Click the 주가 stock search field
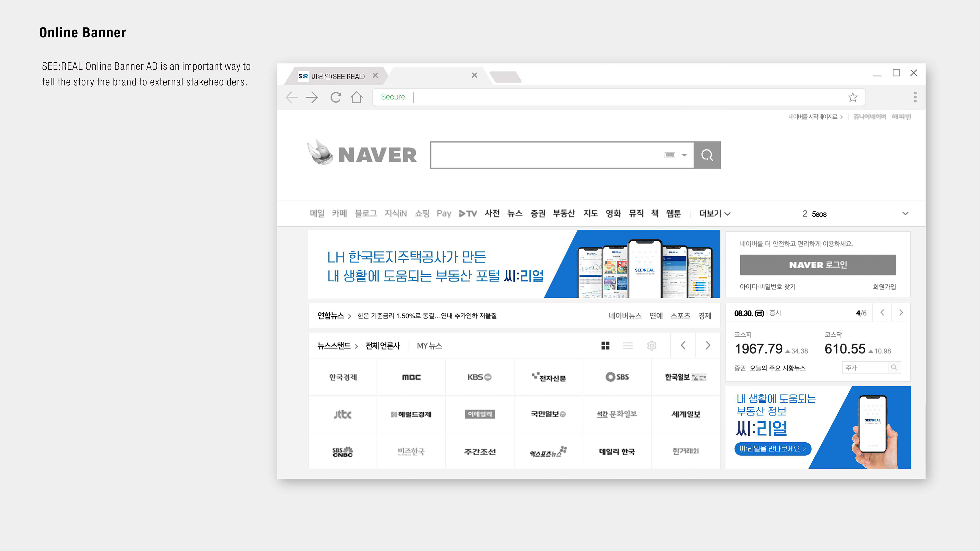The height and width of the screenshot is (551, 980). pyautogui.click(x=865, y=368)
